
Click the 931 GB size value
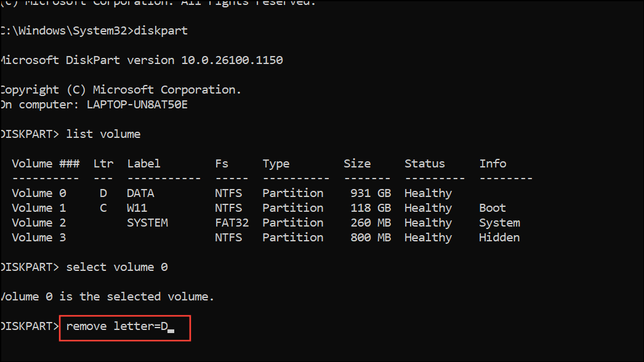coord(371,193)
